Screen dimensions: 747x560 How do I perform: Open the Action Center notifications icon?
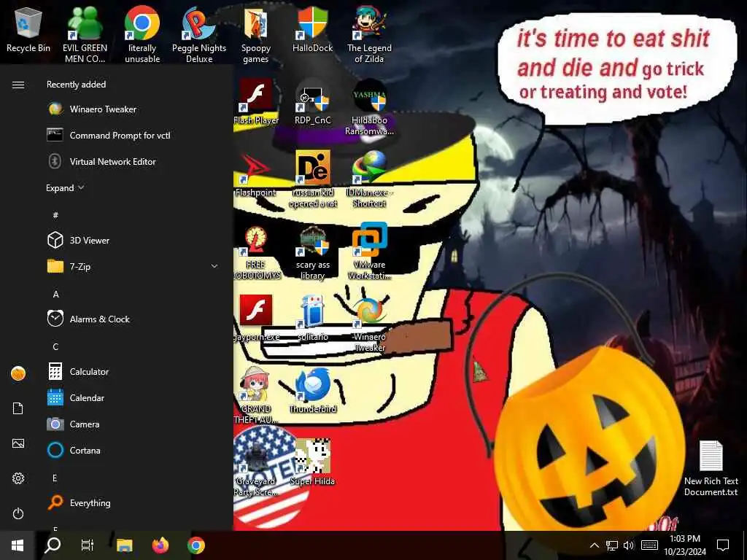(x=723, y=545)
